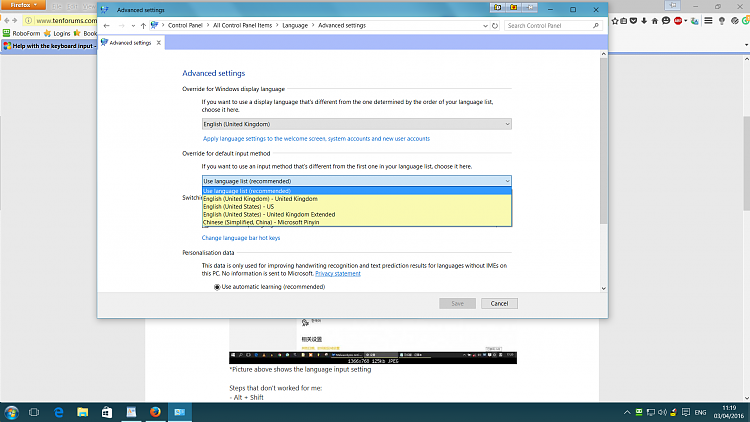Click the ENG input indicator in tray

point(700,412)
